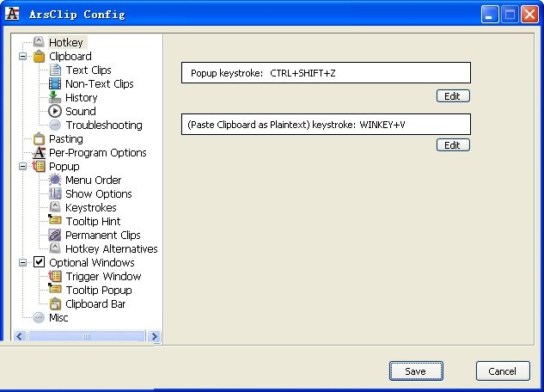Click the Keystrokes keyboard icon

click(55, 207)
